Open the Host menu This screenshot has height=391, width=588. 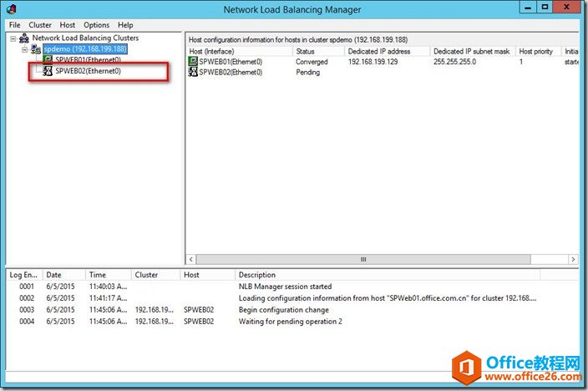point(68,25)
